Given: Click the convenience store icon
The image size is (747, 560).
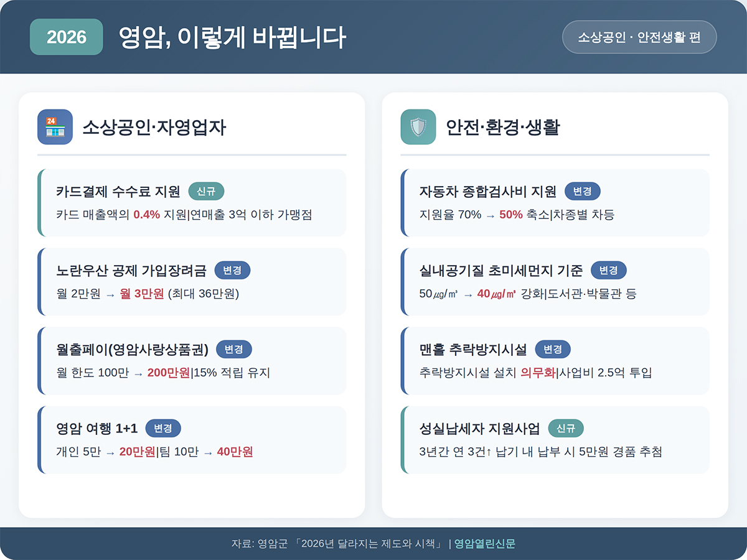Looking at the screenshot, I should click(55, 127).
